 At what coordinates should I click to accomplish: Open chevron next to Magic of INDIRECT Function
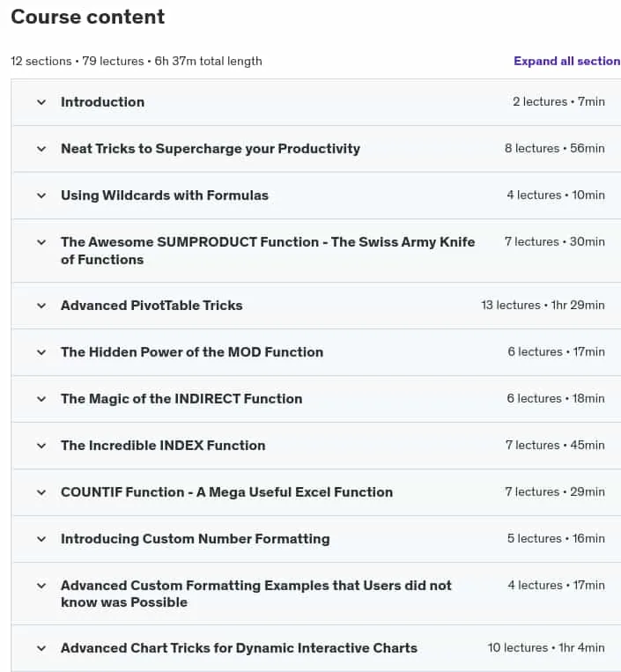(41, 400)
